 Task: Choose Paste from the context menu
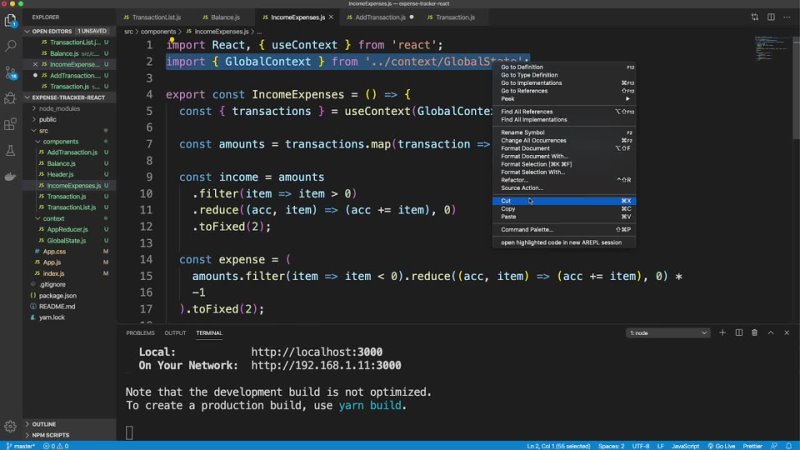564,217
